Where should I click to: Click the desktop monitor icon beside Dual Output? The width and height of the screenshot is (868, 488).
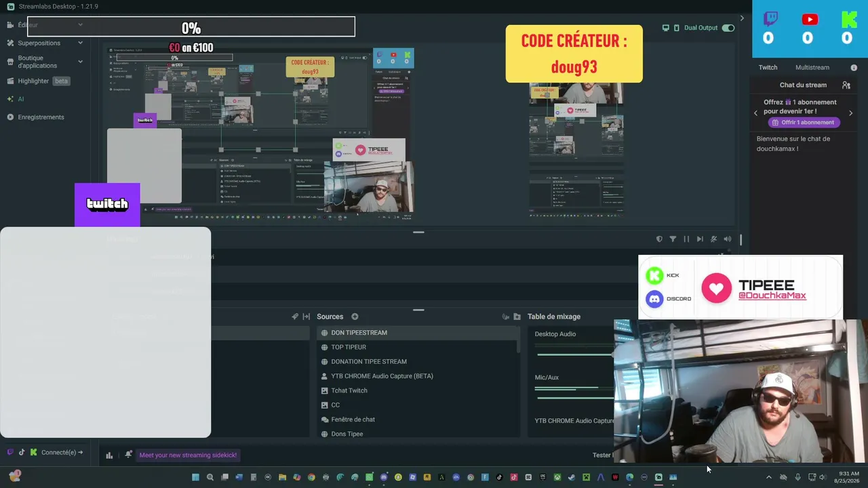pyautogui.click(x=666, y=28)
